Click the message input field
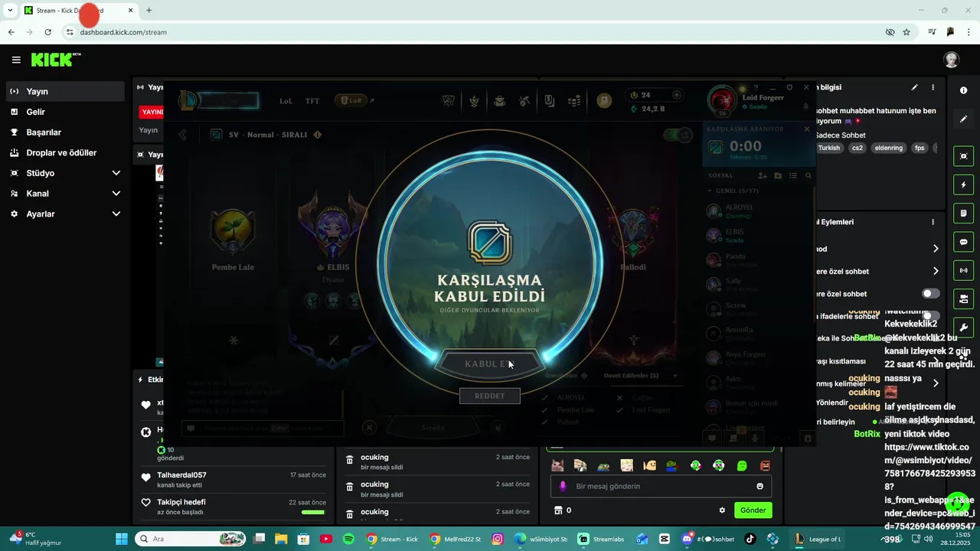The image size is (980, 551). pos(661,486)
